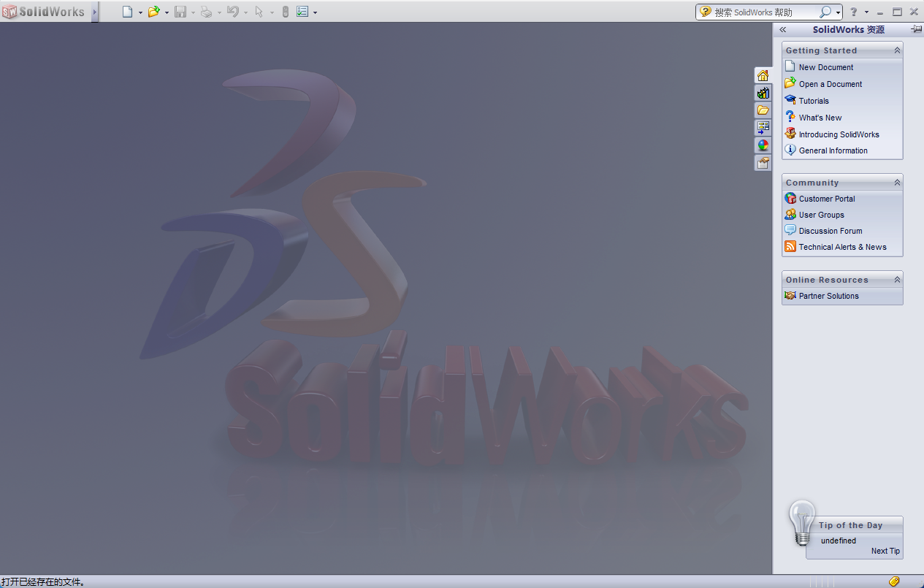Open the Appearances and Scenes pane

click(x=763, y=145)
